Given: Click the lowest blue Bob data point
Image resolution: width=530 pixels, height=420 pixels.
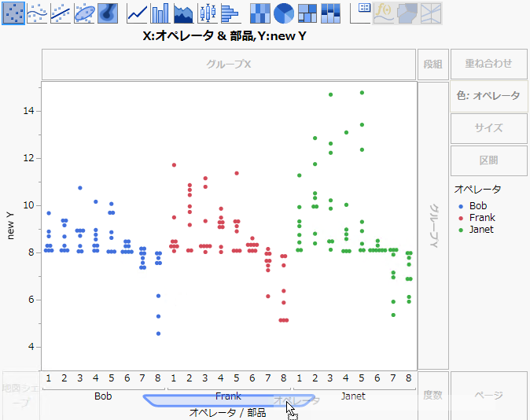Looking at the screenshot, I should pos(158,333).
